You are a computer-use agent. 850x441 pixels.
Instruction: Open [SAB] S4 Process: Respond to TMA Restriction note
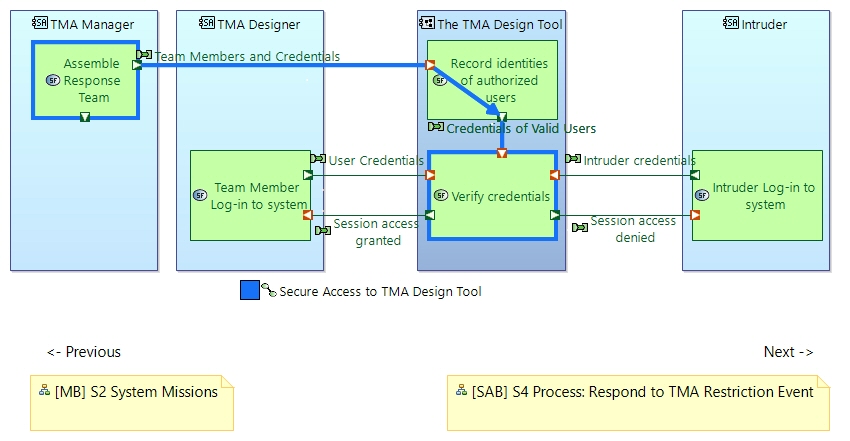(x=638, y=403)
